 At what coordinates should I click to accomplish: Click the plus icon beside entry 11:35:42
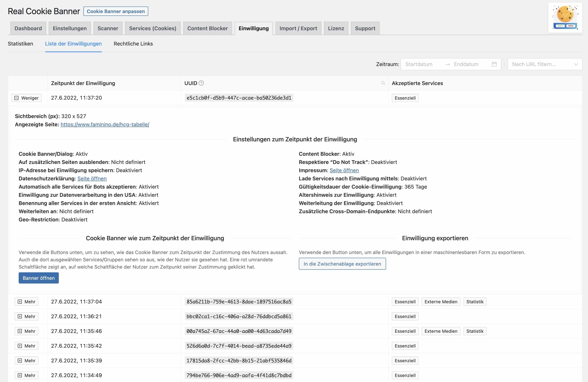pyautogui.click(x=20, y=346)
